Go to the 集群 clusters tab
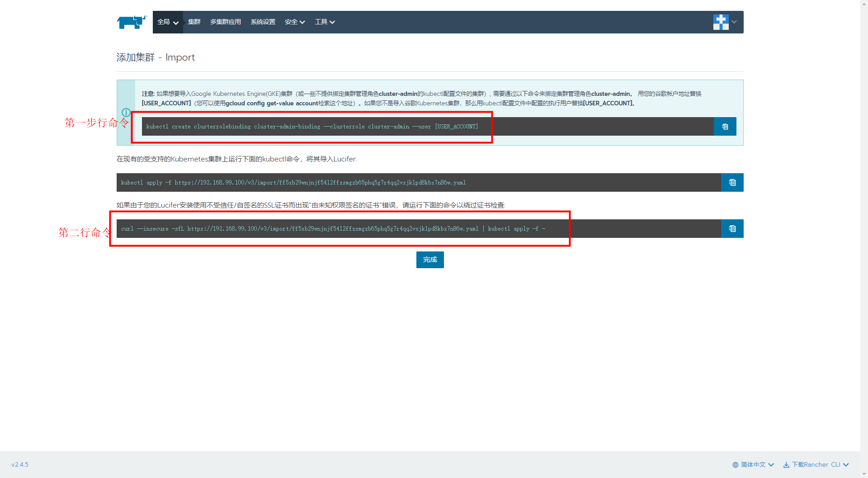 [x=194, y=22]
